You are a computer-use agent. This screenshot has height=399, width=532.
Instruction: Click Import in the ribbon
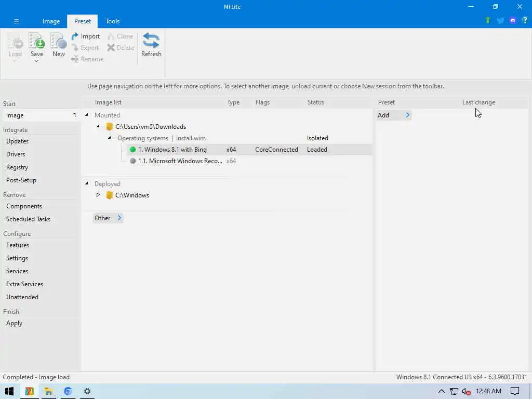86,36
